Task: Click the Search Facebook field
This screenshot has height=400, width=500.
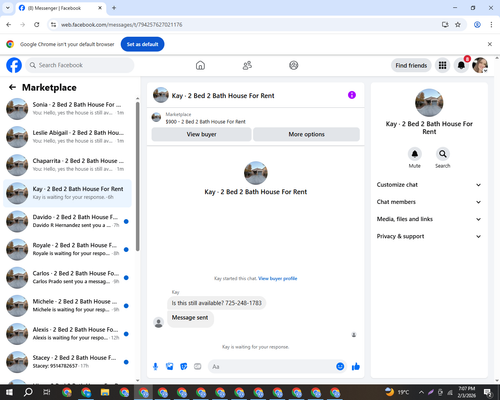Action: pyautogui.click(x=80, y=65)
